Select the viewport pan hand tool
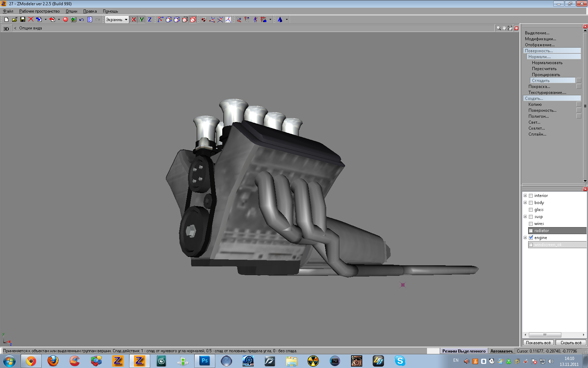Viewport: 588px width, 368px height. pos(504,28)
